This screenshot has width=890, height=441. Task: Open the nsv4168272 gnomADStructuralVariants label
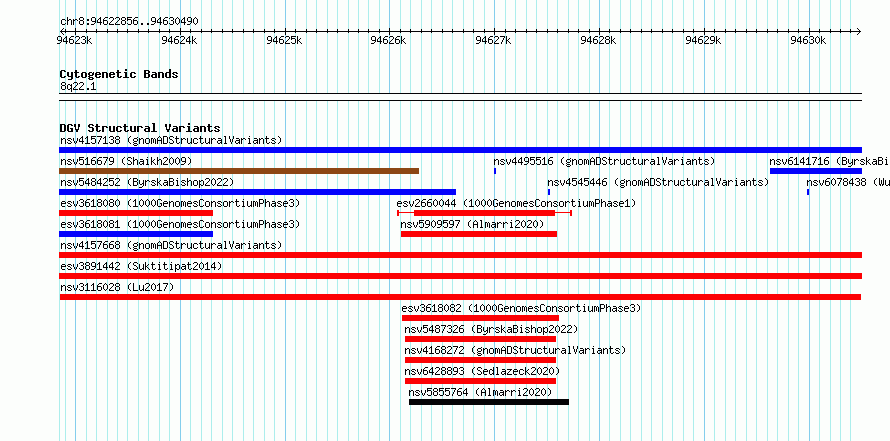[515, 350]
